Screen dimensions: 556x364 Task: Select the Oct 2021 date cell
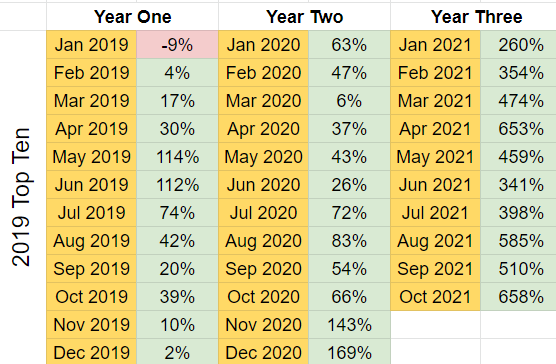(435, 297)
